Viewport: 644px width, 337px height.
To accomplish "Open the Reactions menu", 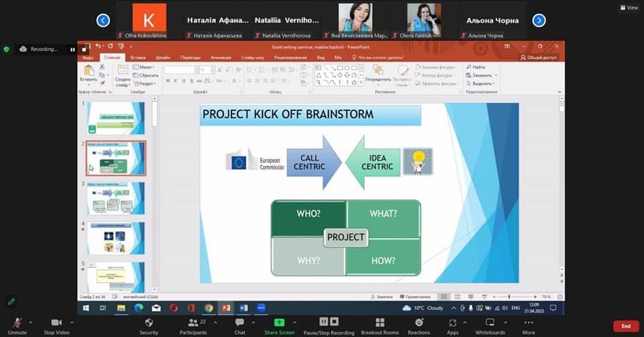I will [x=419, y=324].
